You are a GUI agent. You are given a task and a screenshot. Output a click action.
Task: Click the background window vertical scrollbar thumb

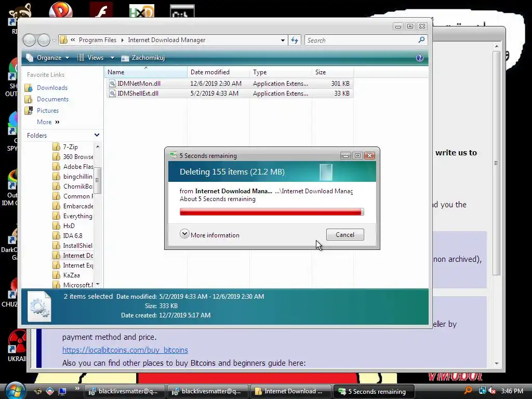click(x=496, y=163)
